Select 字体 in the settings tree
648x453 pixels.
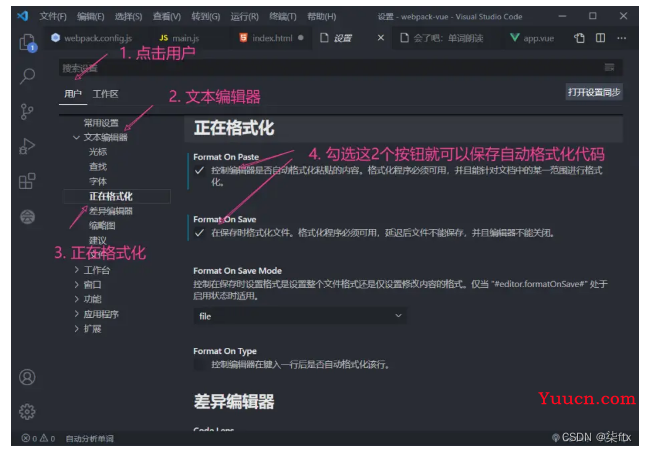coord(98,181)
